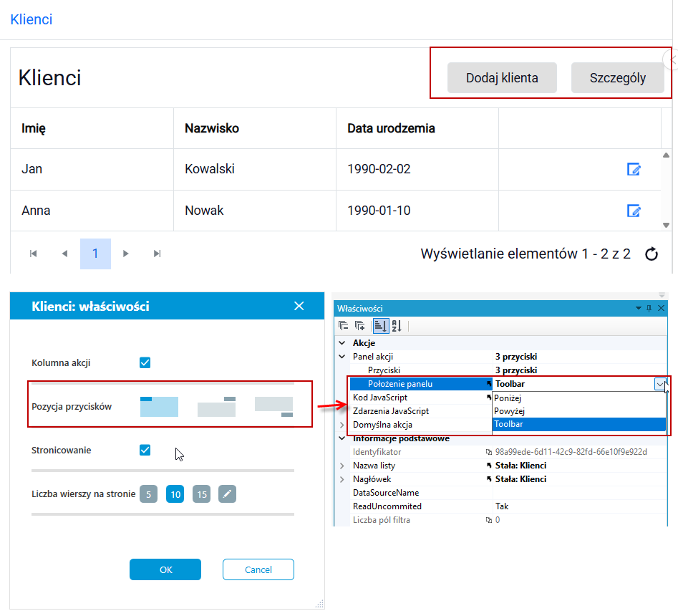Click the Dodaj klienta button
Screen dimensions: 678x616
pyautogui.click(x=502, y=78)
